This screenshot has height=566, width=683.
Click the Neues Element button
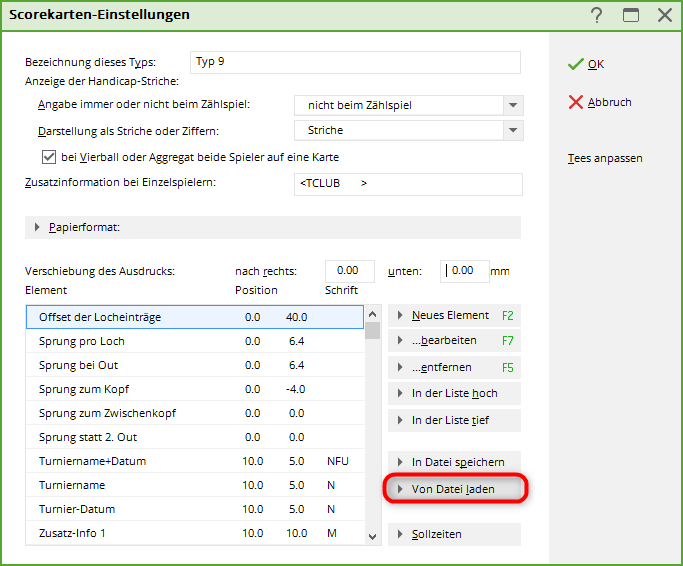point(453,315)
